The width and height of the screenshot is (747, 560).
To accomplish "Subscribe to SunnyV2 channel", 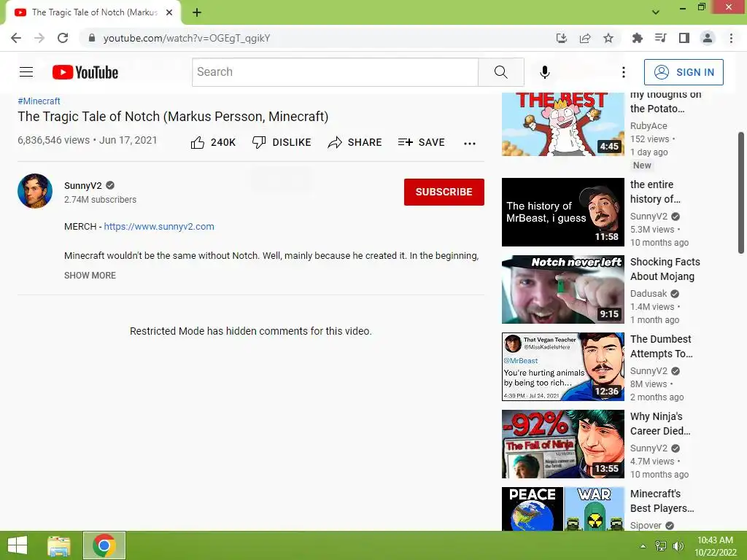I will (444, 192).
